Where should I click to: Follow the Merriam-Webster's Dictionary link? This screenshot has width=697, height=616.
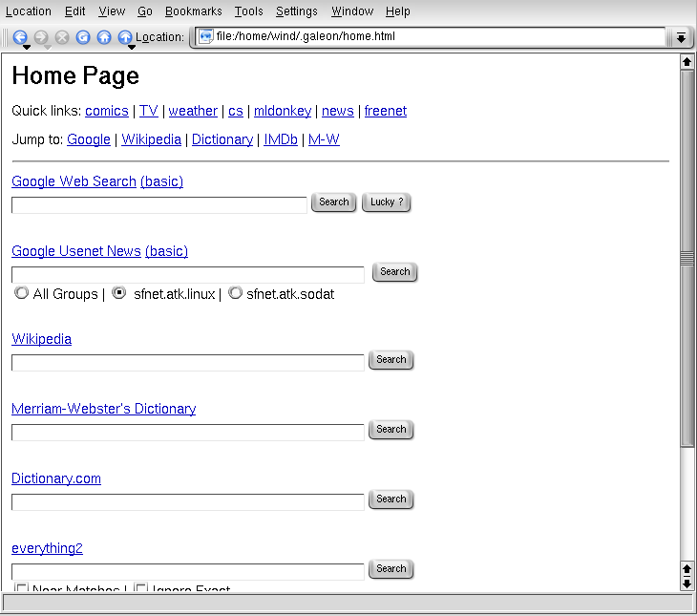[103, 409]
